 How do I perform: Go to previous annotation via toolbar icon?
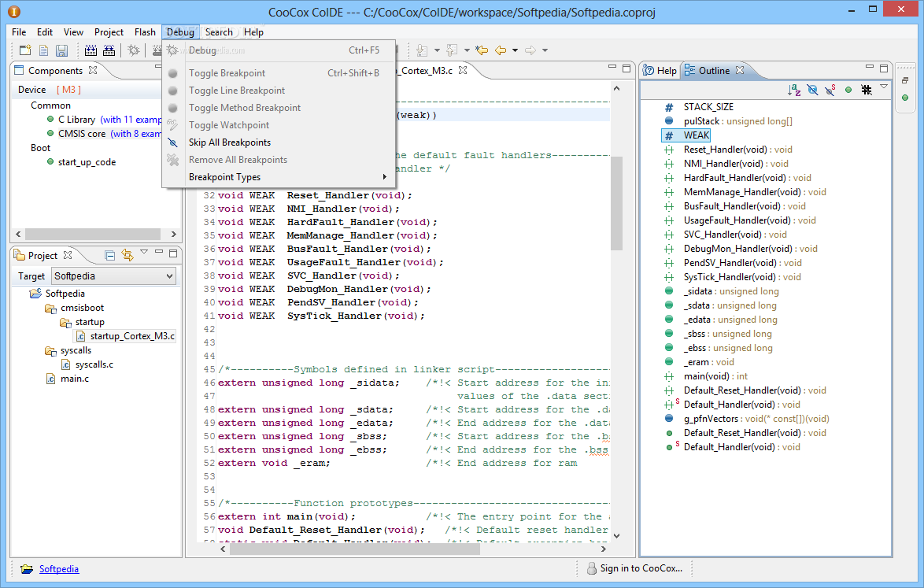(452, 50)
